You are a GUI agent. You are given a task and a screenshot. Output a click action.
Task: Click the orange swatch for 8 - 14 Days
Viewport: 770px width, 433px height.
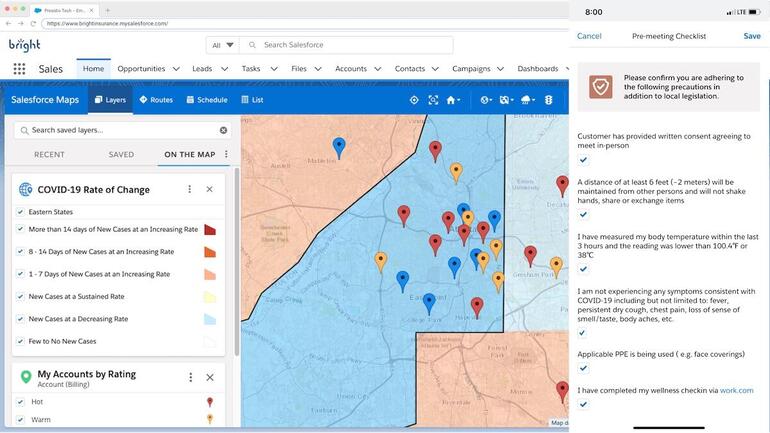pos(210,252)
